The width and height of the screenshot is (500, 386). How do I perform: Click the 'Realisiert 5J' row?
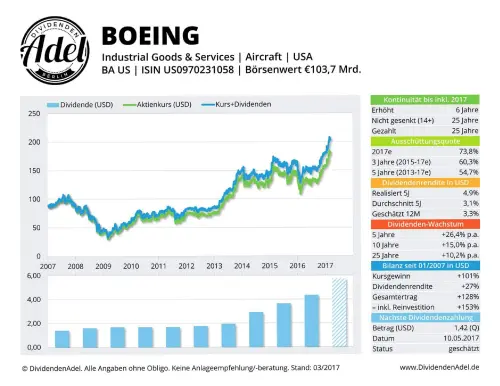[x=425, y=193]
